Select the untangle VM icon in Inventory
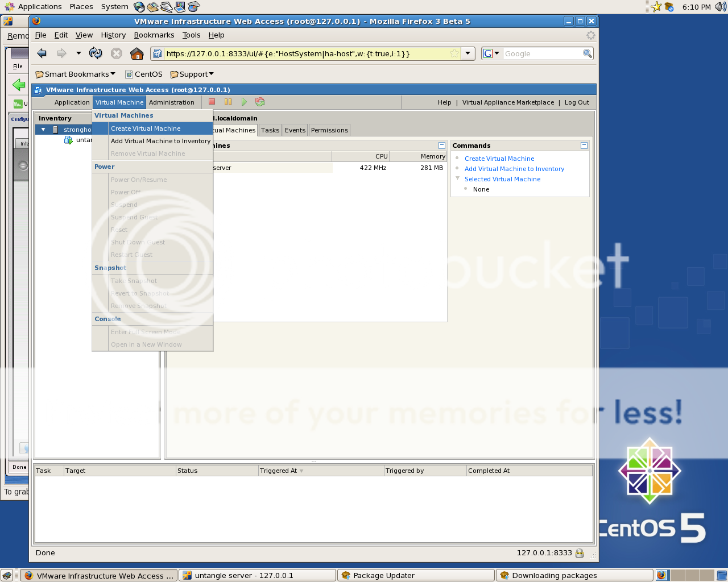This screenshot has height=582, width=728. (68, 140)
